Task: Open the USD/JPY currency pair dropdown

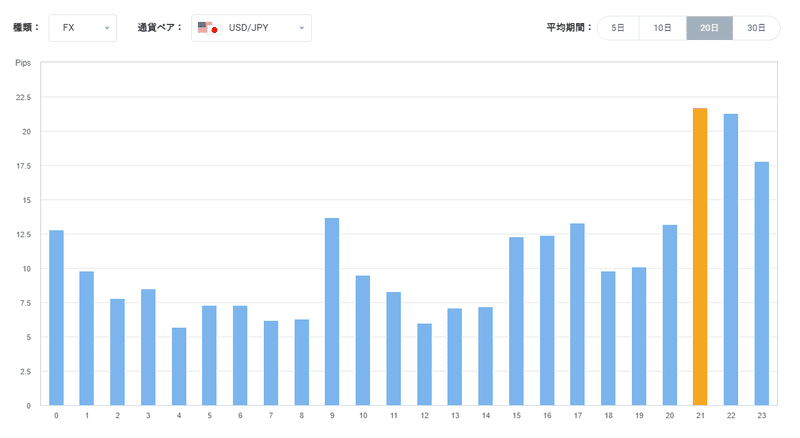Action: coord(252,28)
